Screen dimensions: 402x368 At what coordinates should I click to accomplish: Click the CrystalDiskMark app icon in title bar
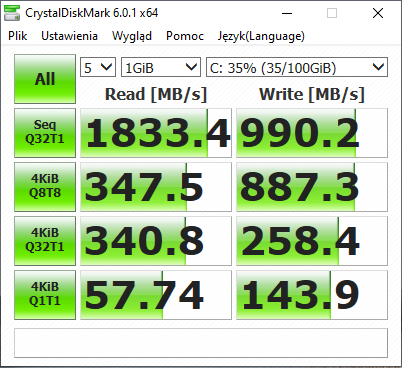point(12,13)
